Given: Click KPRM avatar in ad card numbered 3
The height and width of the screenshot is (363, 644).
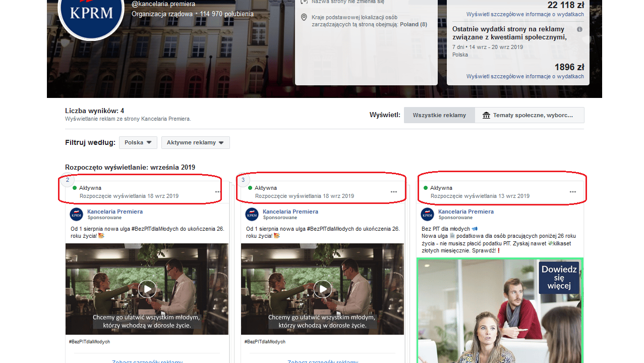Looking at the screenshot, I should [x=252, y=214].
